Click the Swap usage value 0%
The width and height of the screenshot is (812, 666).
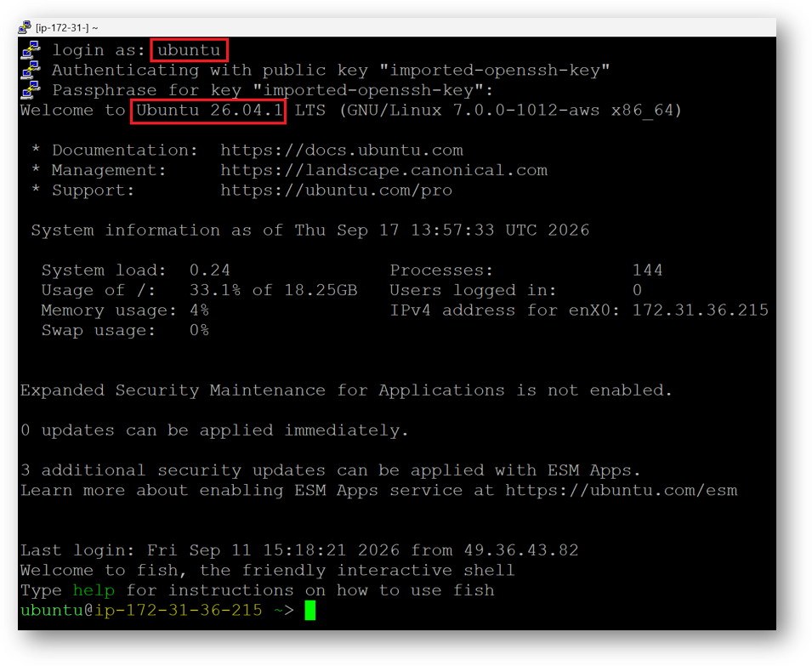click(x=199, y=330)
